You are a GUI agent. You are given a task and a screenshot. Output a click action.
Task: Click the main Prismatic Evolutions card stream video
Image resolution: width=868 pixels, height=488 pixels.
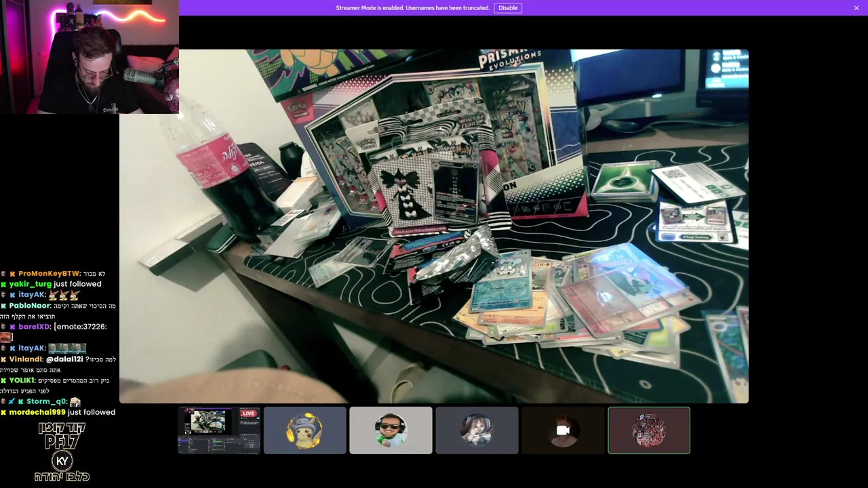(x=434, y=226)
